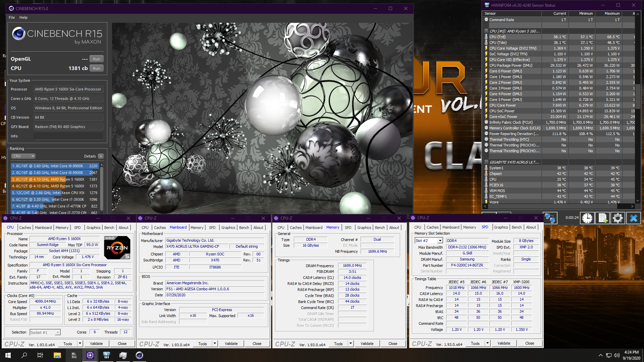644x362 pixels.
Task: Open Tools dropdown arrow in CPU-Z Memory window
Action: 351,344
